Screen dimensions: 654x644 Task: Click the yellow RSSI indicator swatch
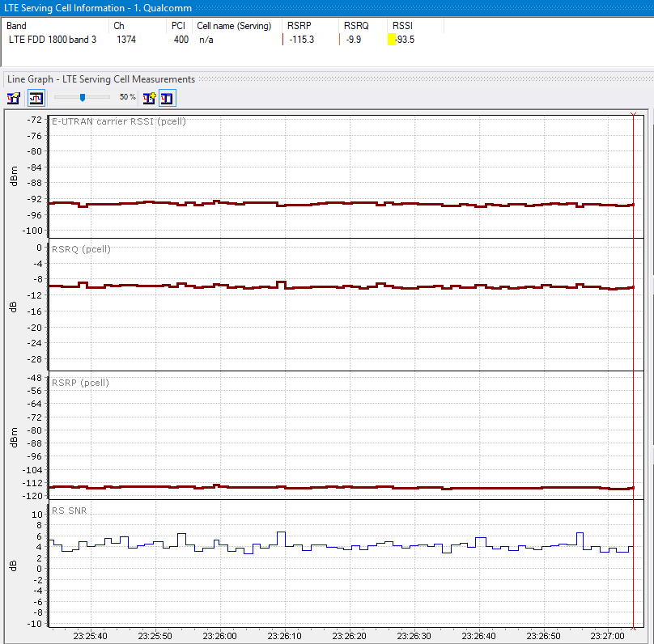tap(393, 40)
